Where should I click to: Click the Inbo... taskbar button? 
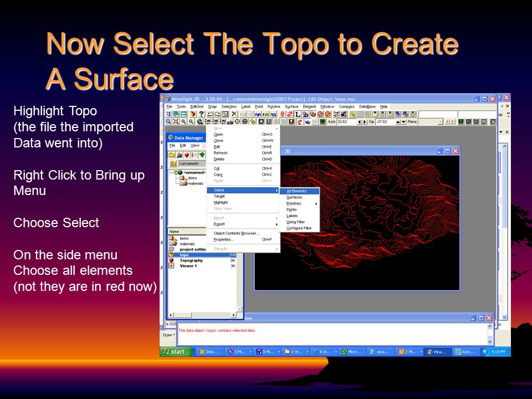pyautogui.click(x=211, y=352)
